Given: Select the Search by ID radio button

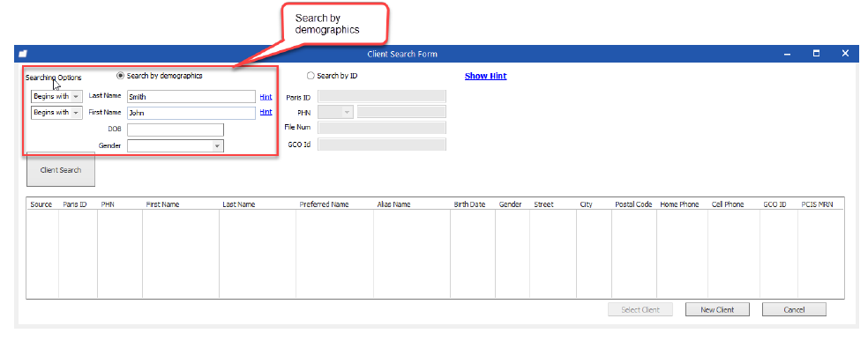Looking at the screenshot, I should click(x=310, y=76).
